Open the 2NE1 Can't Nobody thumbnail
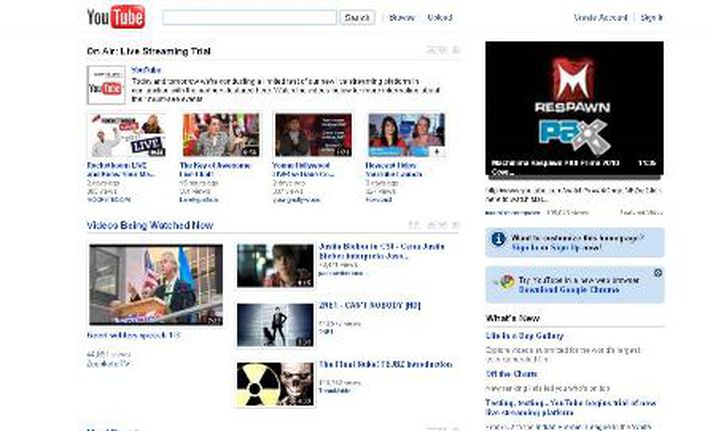The height and width of the screenshot is (431, 713). click(x=275, y=325)
